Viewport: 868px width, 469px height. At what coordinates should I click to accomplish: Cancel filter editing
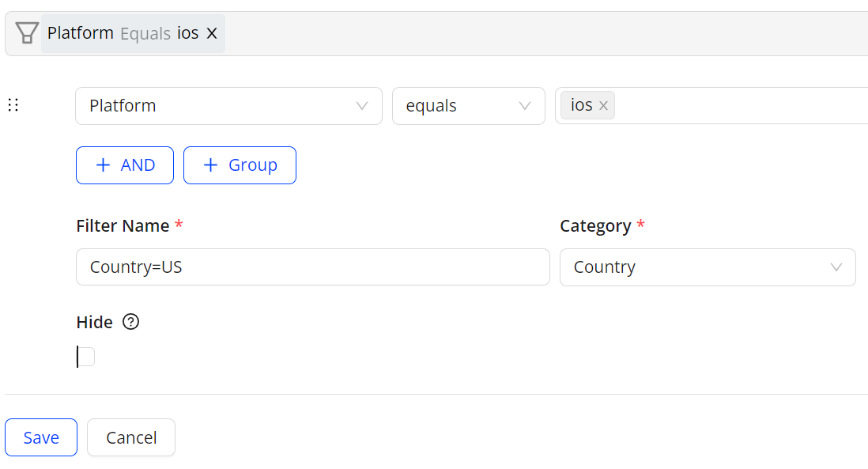(x=131, y=437)
